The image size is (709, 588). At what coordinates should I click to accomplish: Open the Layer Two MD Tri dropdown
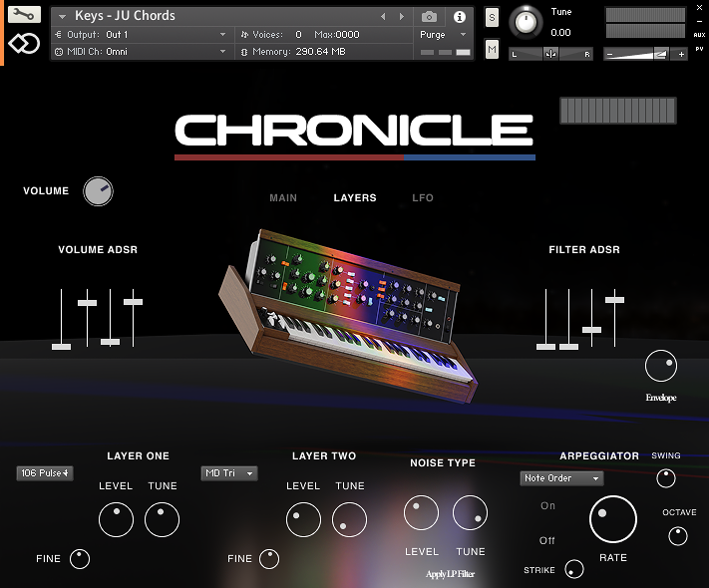[228, 473]
